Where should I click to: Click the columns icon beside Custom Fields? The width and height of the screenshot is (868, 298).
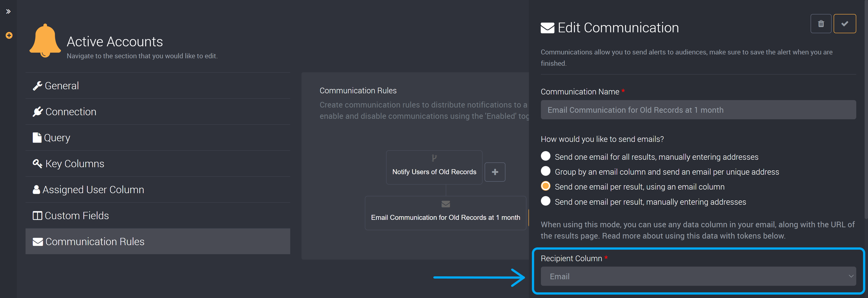click(x=37, y=216)
